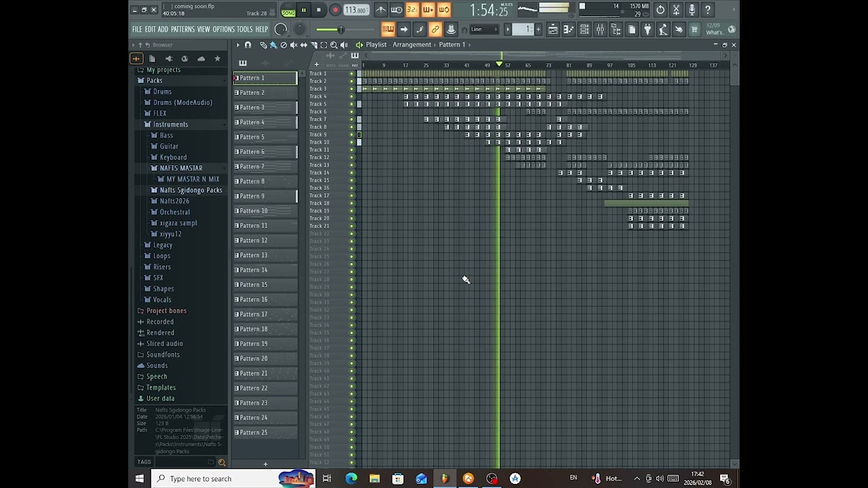Open the Templates folder in browser
This screenshot has height=488, width=868.
pyautogui.click(x=161, y=388)
